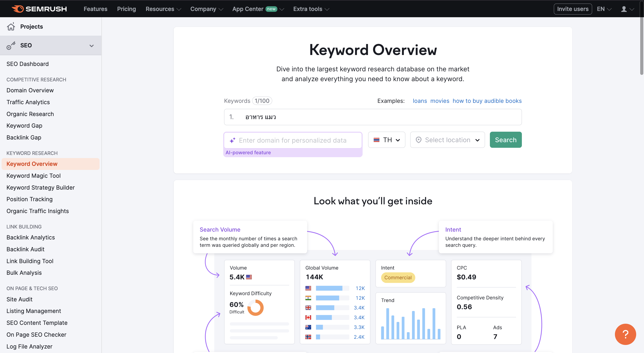Open the EN language dropdown
This screenshot has width=644, height=353.
[604, 9]
